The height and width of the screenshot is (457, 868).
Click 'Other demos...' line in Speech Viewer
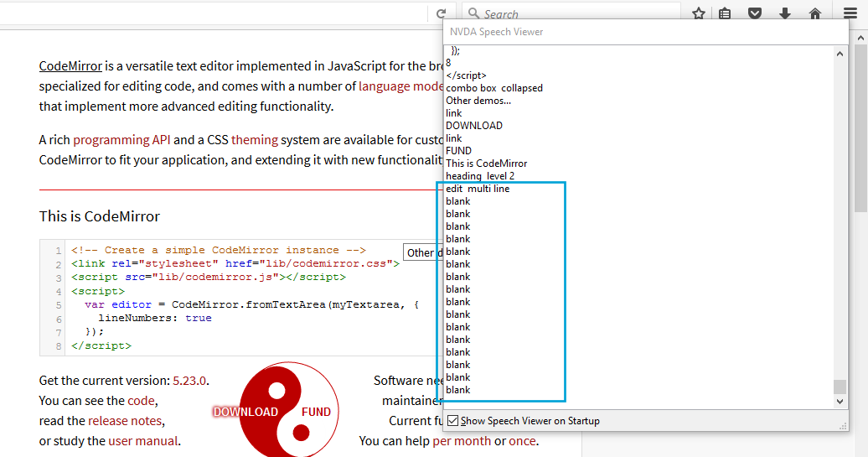pos(478,101)
